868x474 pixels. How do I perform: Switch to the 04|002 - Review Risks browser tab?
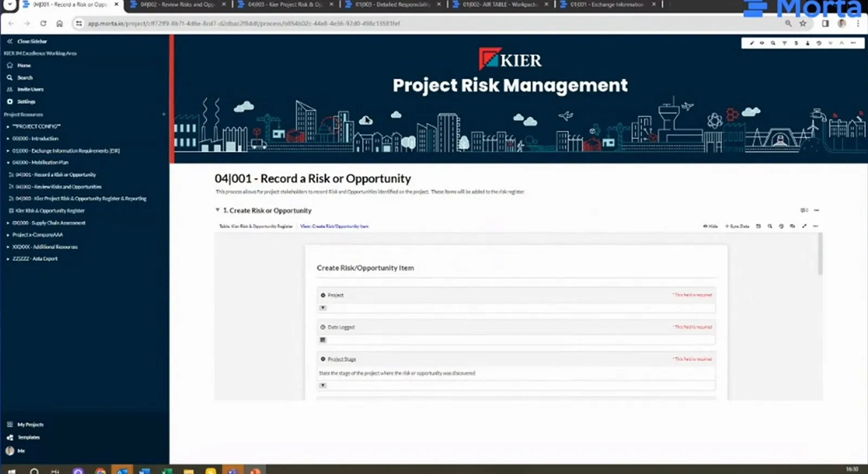[x=177, y=4]
